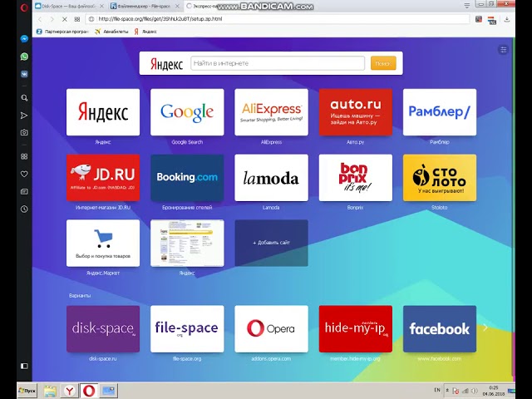Open the hide-my-ip suggestion tile
Viewport: 532px width, 399px height.
point(355,329)
